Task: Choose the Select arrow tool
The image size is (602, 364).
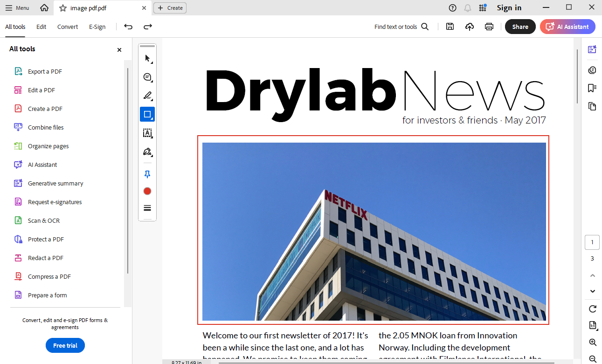Action: pyautogui.click(x=147, y=58)
